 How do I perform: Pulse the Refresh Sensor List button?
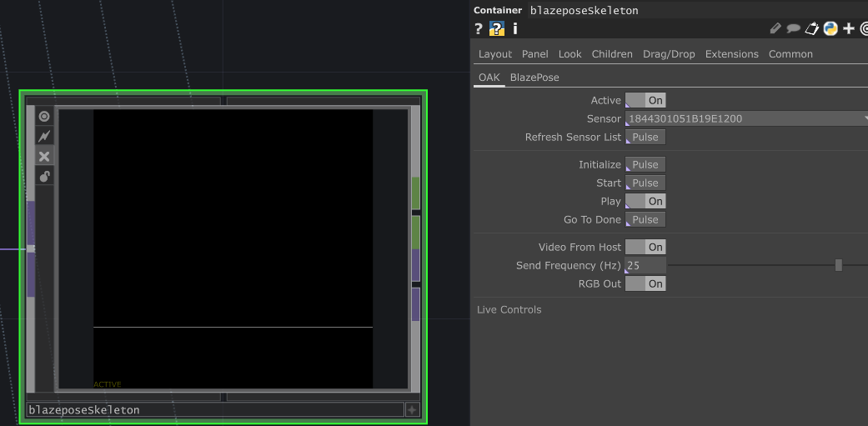tap(645, 138)
